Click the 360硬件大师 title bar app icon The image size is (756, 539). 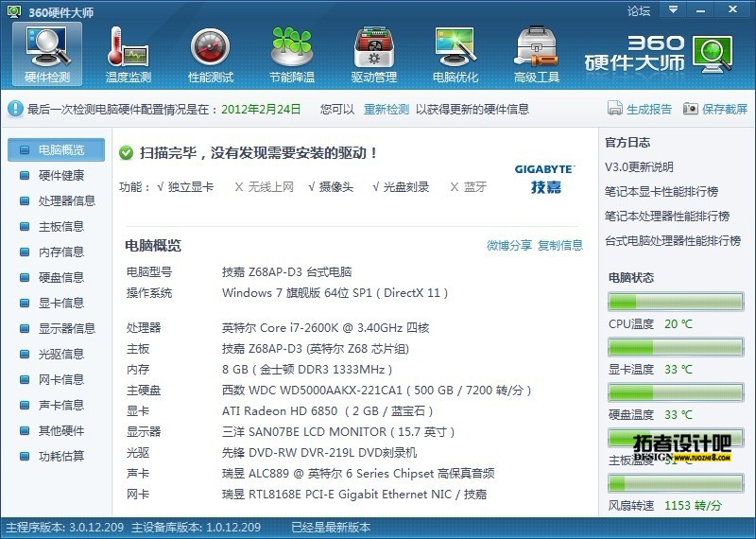[x=14, y=11]
